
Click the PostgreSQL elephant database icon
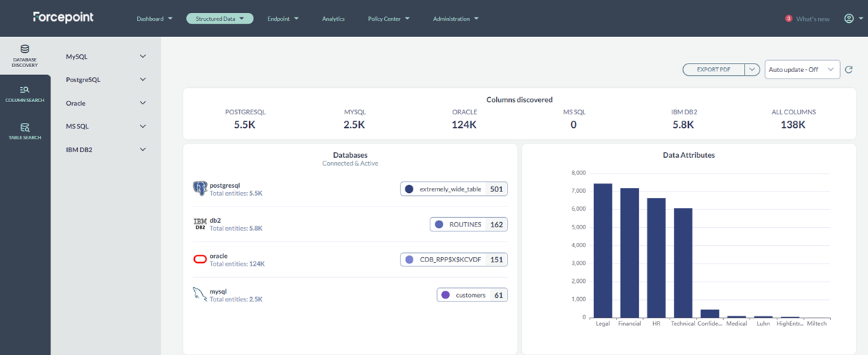(200, 189)
